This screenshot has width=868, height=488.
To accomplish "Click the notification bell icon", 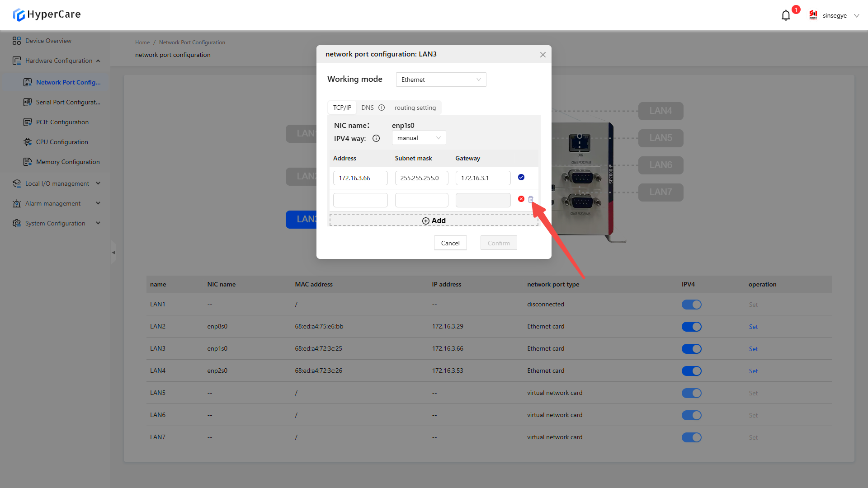I will click(x=786, y=15).
